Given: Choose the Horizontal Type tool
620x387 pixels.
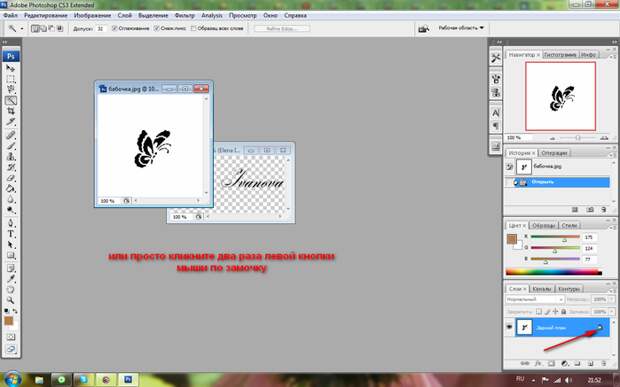Looking at the screenshot, I should tap(11, 234).
